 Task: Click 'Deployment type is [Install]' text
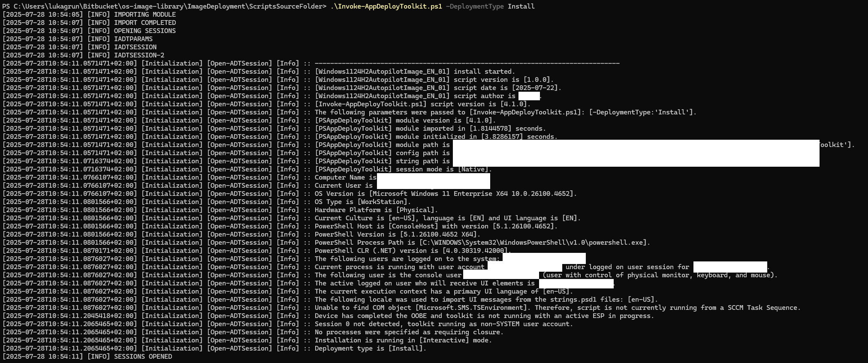click(x=370, y=348)
